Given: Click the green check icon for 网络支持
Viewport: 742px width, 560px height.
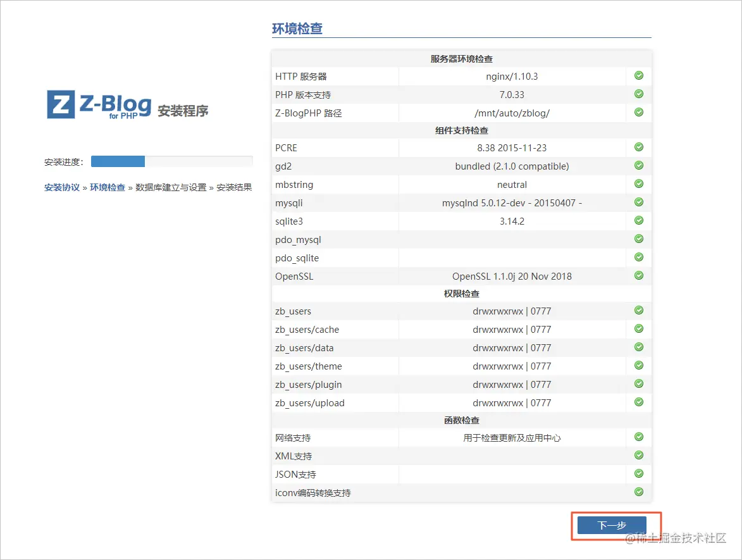Looking at the screenshot, I should (x=638, y=437).
